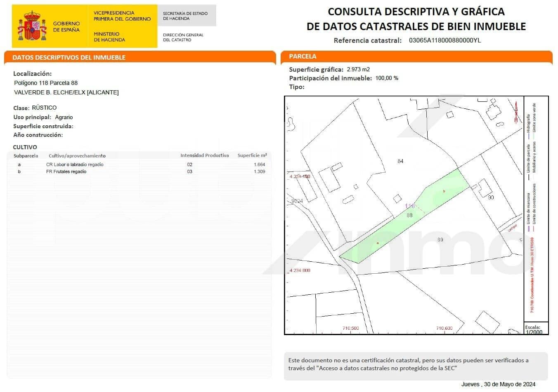Select parcel 89 on the cadastral map
Image resolution: width=558 pixels, height=392 pixels.
click(440, 239)
